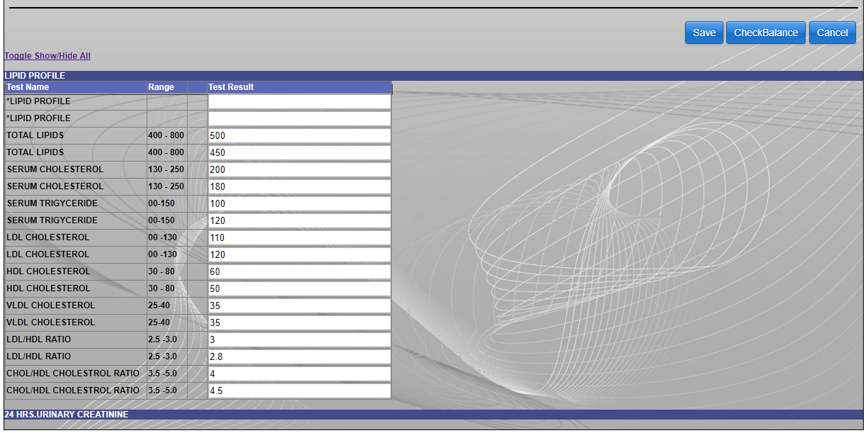
Task: Click the Total Lipids field showing 450
Action: tap(299, 152)
